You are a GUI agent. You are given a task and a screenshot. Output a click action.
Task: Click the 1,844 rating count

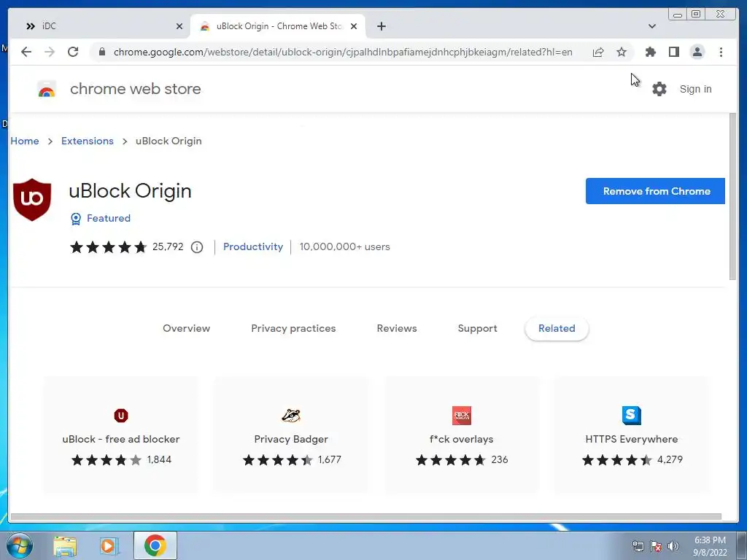click(159, 459)
